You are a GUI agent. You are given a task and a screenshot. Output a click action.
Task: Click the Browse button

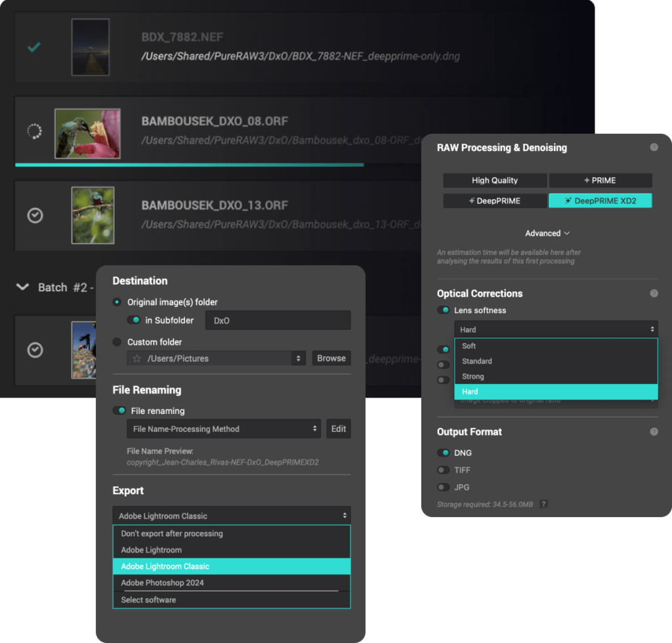click(331, 358)
